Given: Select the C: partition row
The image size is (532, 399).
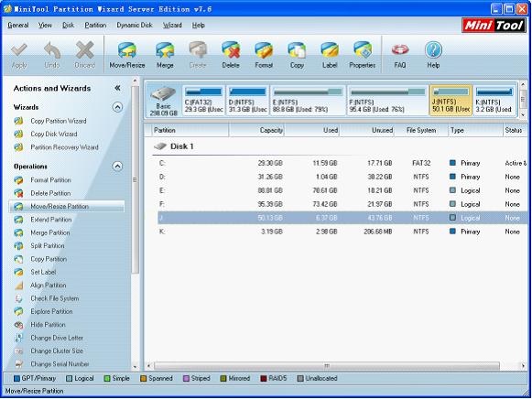Looking at the screenshot, I should pos(342,163).
